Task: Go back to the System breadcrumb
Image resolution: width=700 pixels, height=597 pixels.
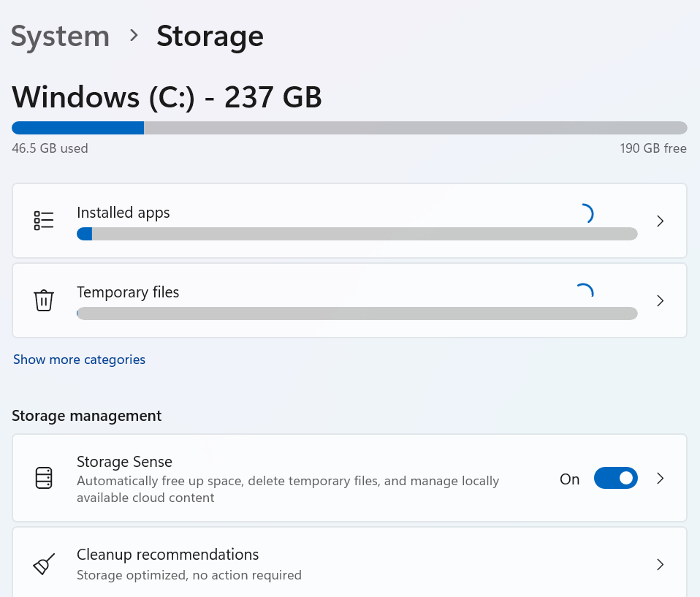Action: [x=60, y=36]
